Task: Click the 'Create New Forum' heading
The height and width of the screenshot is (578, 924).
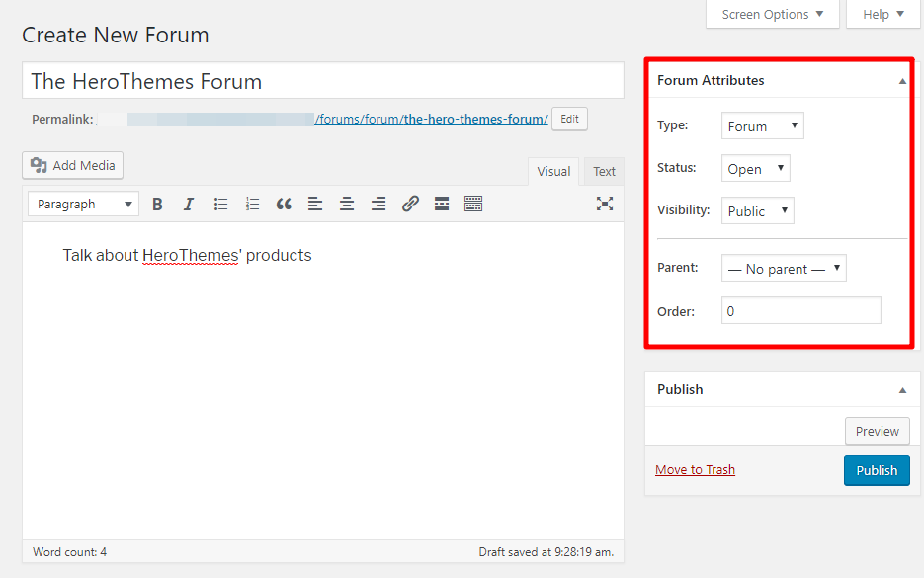Action: [x=116, y=36]
